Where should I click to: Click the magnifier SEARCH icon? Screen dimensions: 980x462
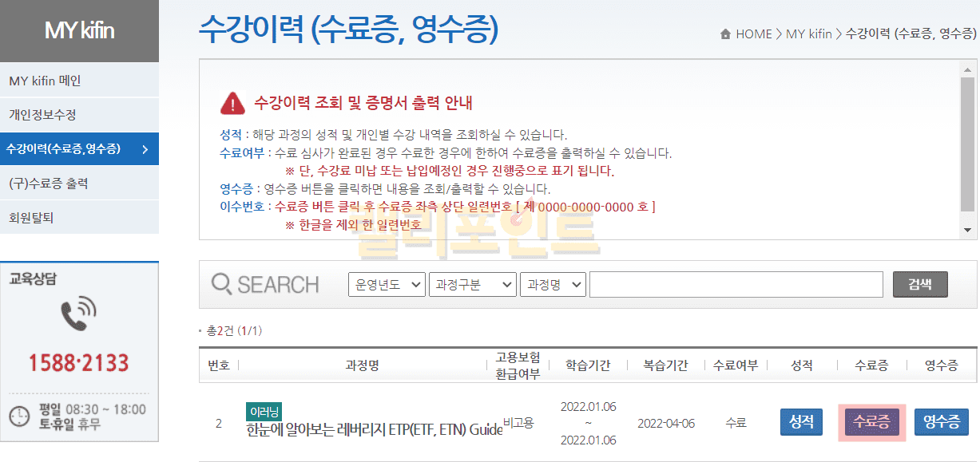221,284
